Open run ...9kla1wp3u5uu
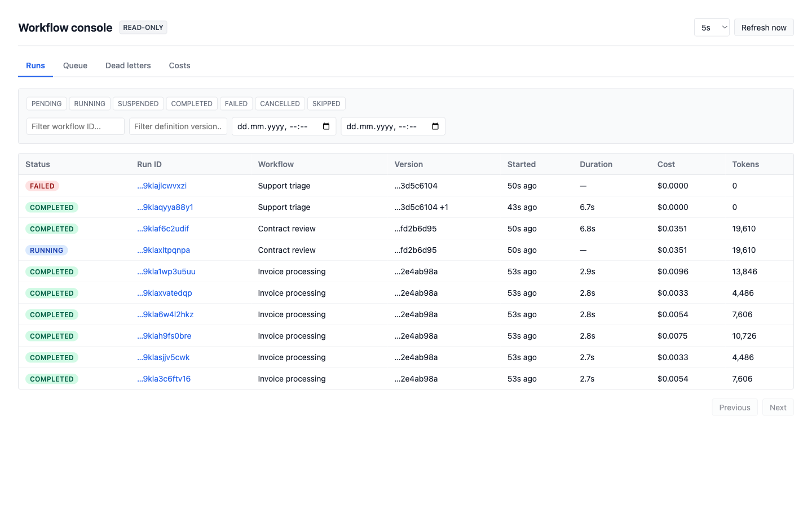Viewport: 812px width, 508px height. 166,271
